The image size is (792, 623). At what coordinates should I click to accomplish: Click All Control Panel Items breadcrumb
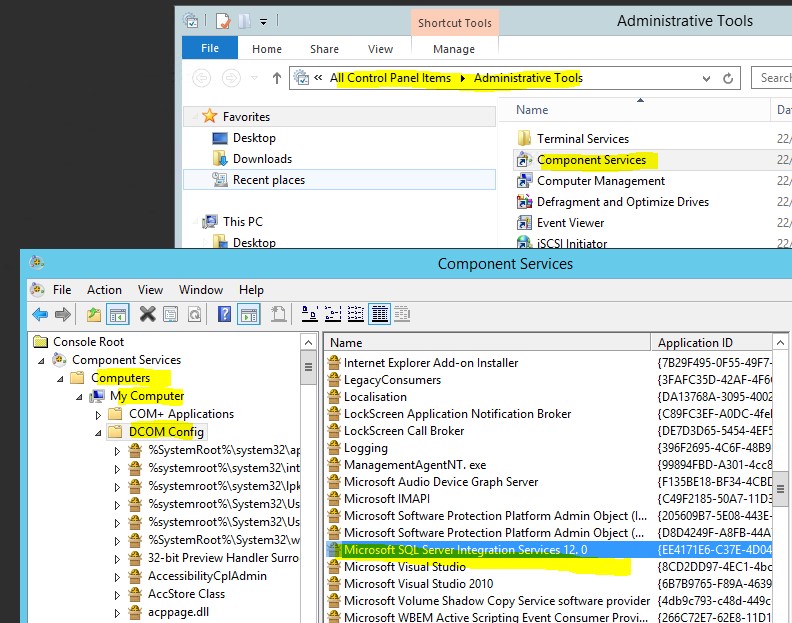[x=390, y=78]
